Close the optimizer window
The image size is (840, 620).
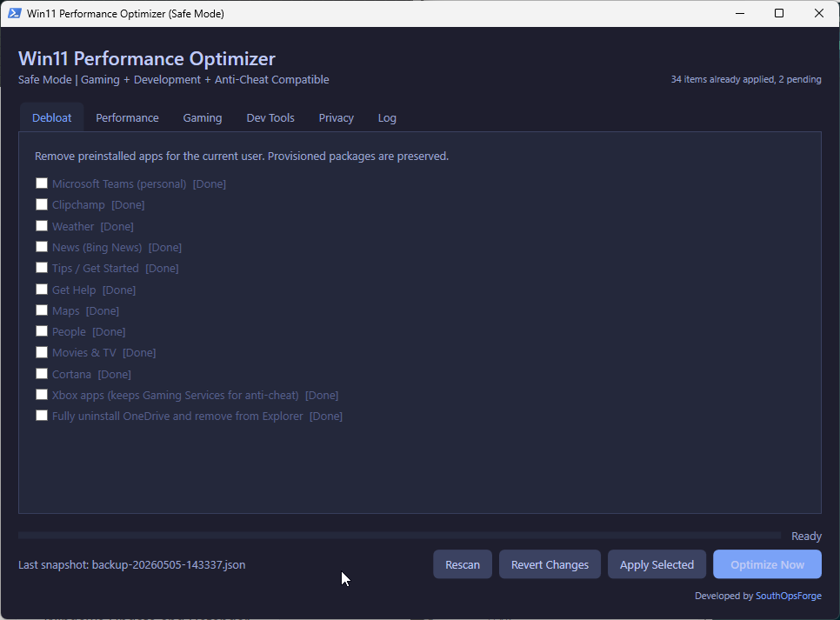(818, 13)
